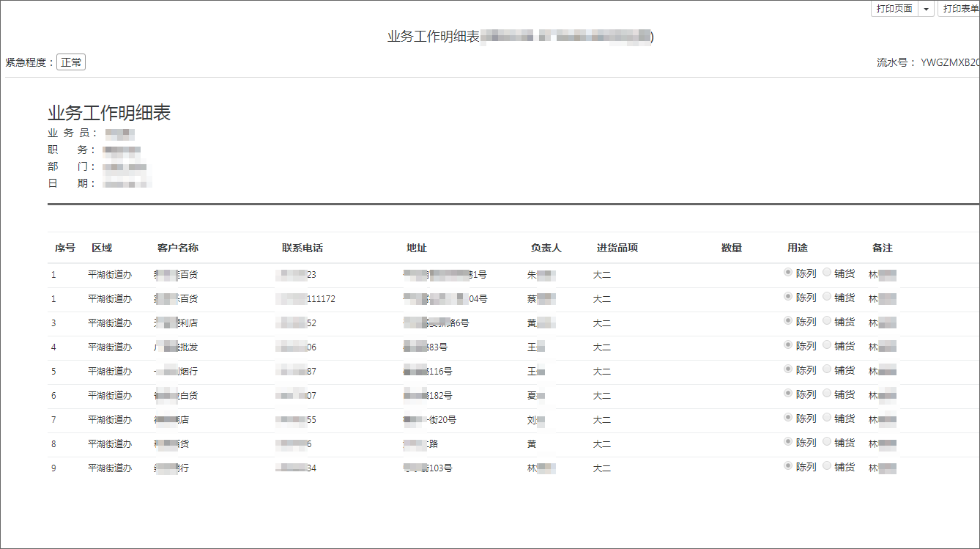Choose 铺货 option in row number 6
Image resolution: width=980 pixels, height=549 pixels.
pos(827,394)
